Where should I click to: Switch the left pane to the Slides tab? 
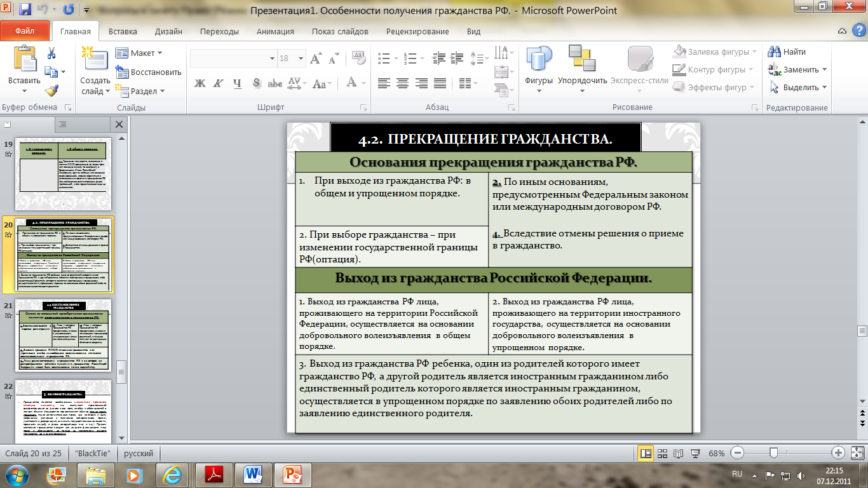(x=8, y=124)
